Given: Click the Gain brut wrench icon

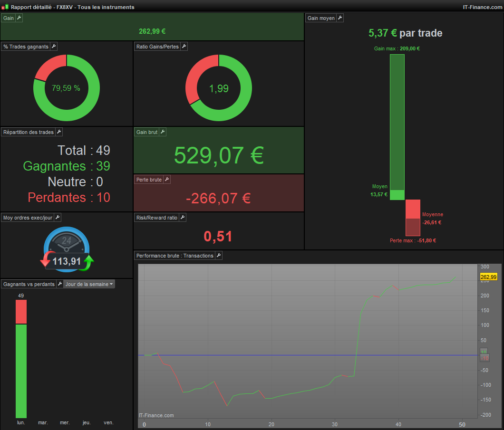Looking at the screenshot, I should point(163,132).
